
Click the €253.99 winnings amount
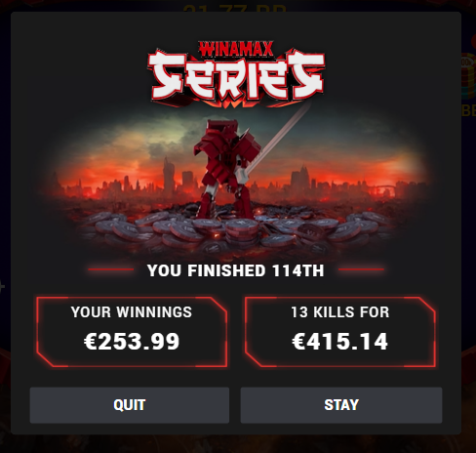(x=132, y=342)
